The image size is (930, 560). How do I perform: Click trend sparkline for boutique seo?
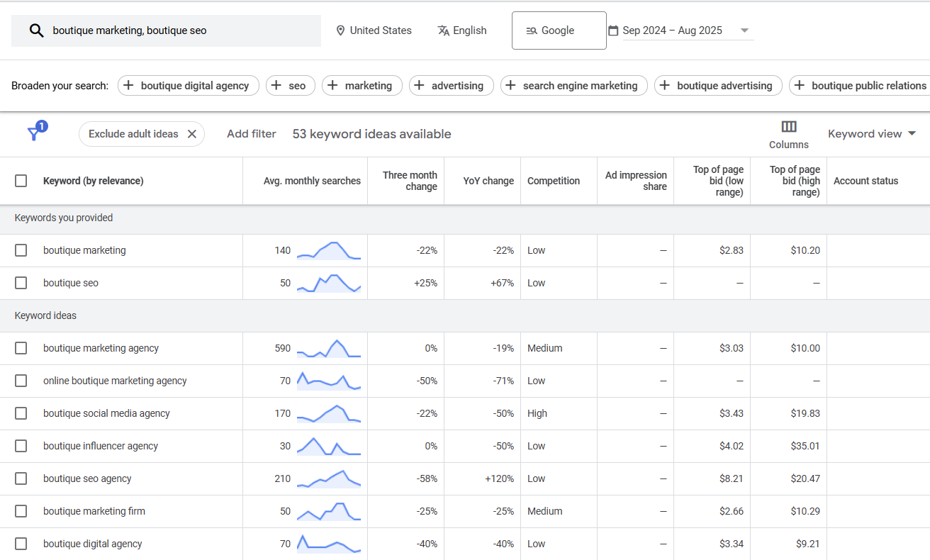pyautogui.click(x=329, y=283)
